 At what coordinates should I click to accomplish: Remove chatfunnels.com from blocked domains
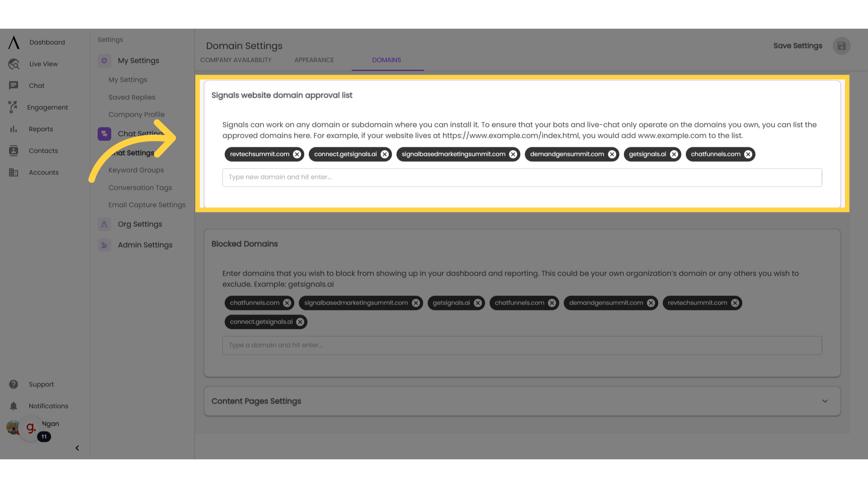(288, 303)
